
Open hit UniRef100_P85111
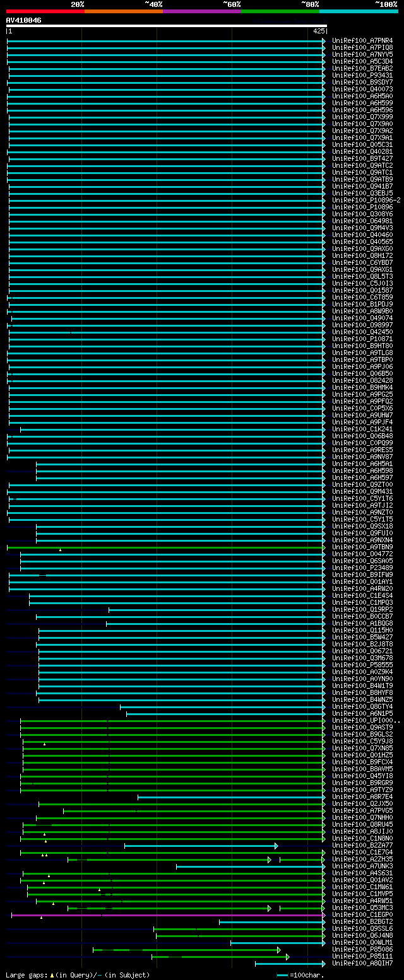tap(362, 957)
